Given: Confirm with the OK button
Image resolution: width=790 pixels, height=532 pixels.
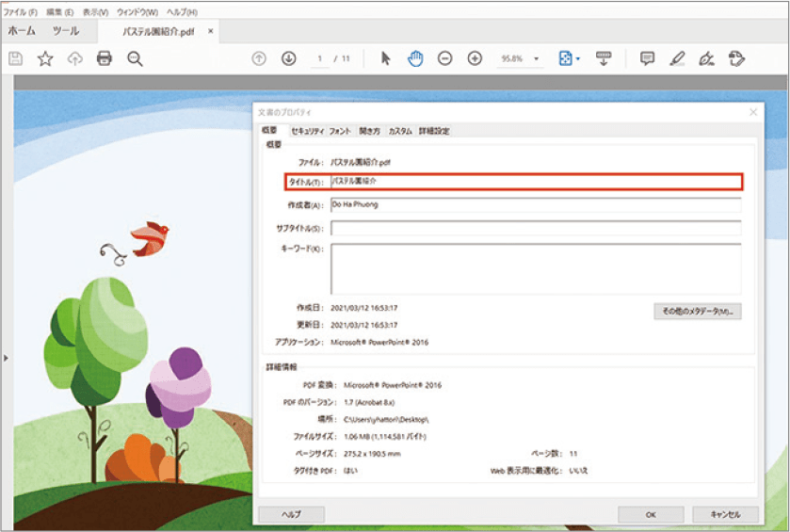Looking at the screenshot, I should pyautogui.click(x=651, y=514).
